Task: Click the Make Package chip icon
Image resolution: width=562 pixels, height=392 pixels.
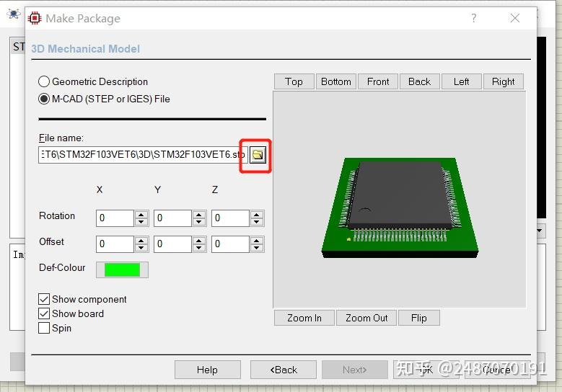Action: [35, 18]
